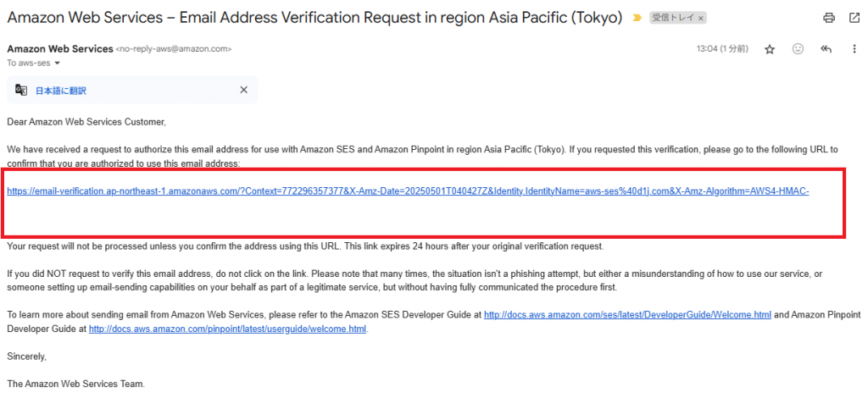The image size is (868, 409).
Task: Click the importance marker next to subject
Action: pyautogui.click(x=637, y=19)
